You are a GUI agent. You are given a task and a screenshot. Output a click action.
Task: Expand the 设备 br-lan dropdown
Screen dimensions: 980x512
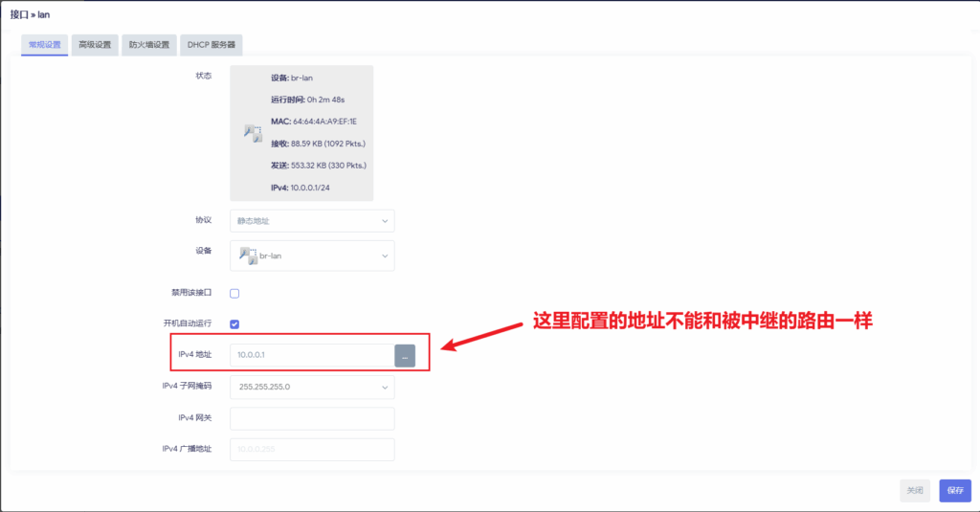(312, 256)
